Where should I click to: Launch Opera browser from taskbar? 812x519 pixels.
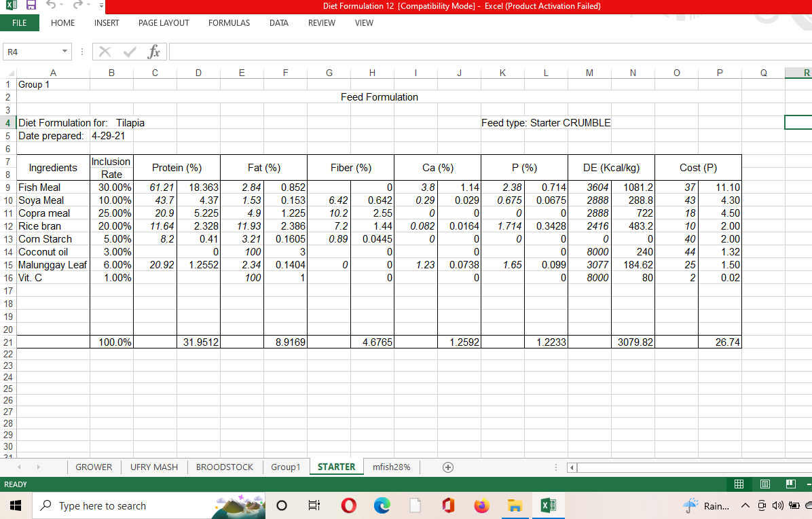[x=349, y=505]
